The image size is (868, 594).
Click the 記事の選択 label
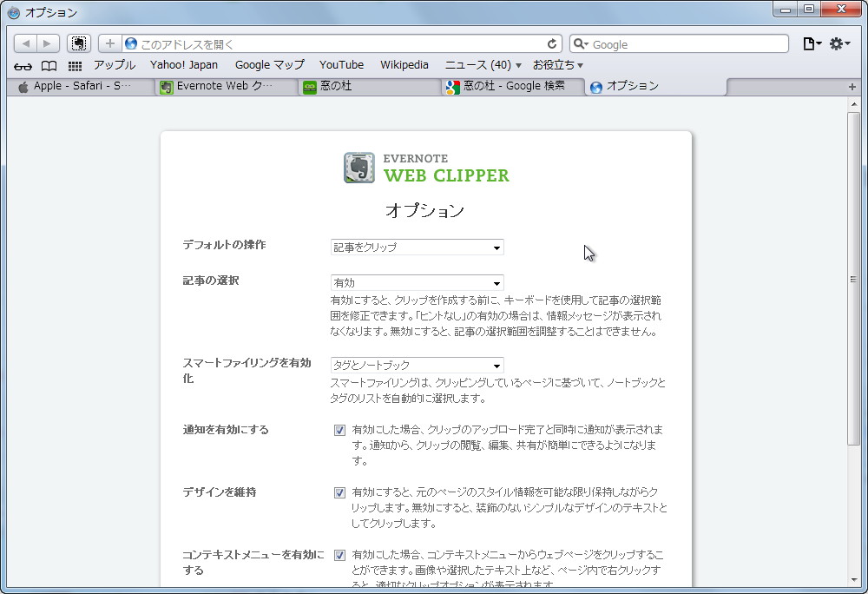(211, 280)
